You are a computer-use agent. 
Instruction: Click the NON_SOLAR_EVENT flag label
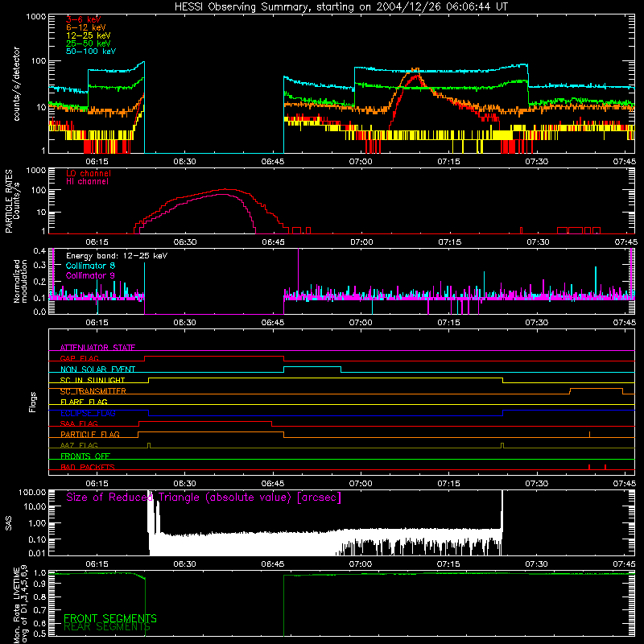[x=97, y=369]
